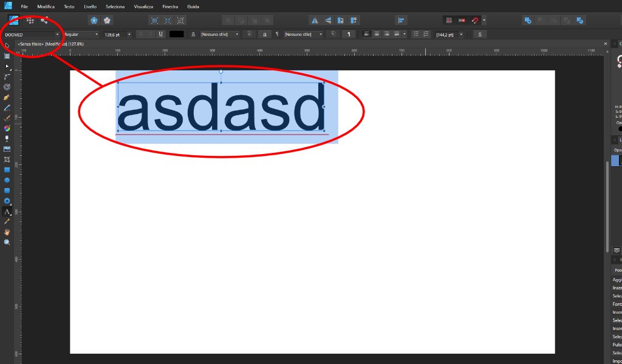Select the Zoom magnifier tool
622x364 pixels.
(7, 242)
